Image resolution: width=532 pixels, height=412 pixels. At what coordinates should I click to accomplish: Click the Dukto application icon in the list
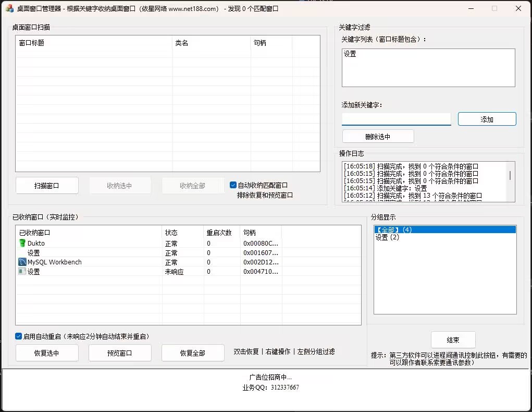[21, 243]
